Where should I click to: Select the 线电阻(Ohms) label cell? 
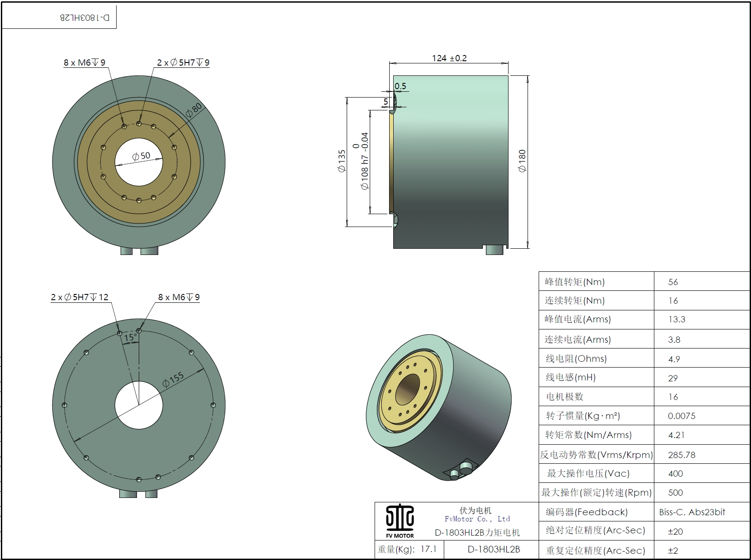point(596,358)
